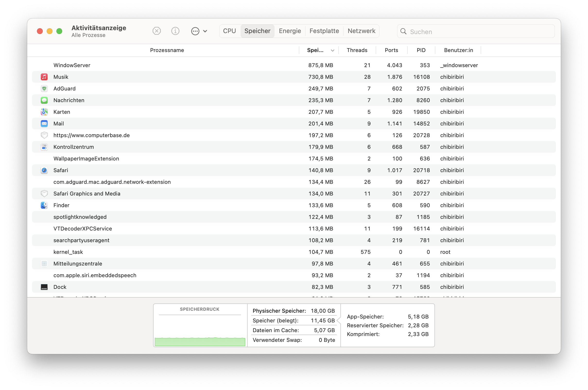This screenshot has height=390, width=588.
Task: Click the process info (i) toolbar icon
Action: [x=175, y=31]
